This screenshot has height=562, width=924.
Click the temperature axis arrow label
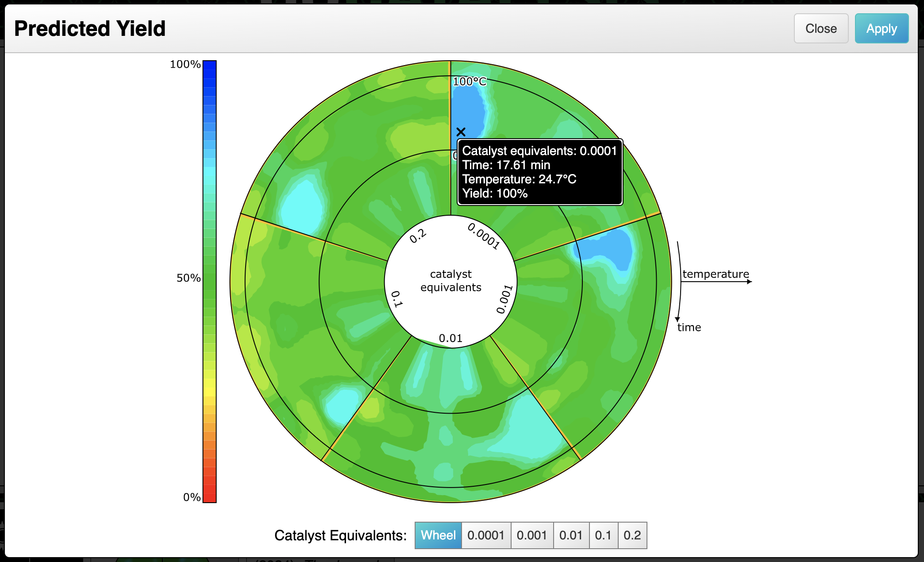(715, 274)
